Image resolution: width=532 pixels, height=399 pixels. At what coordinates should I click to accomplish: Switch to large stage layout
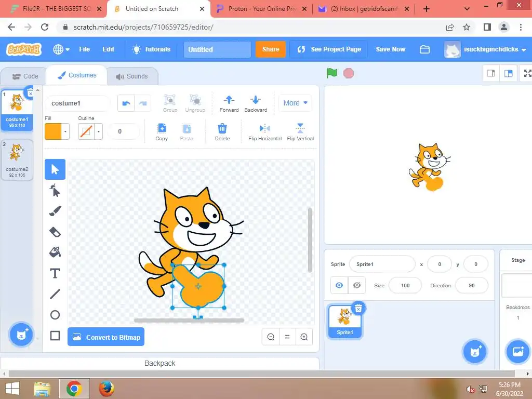pyautogui.click(x=508, y=73)
